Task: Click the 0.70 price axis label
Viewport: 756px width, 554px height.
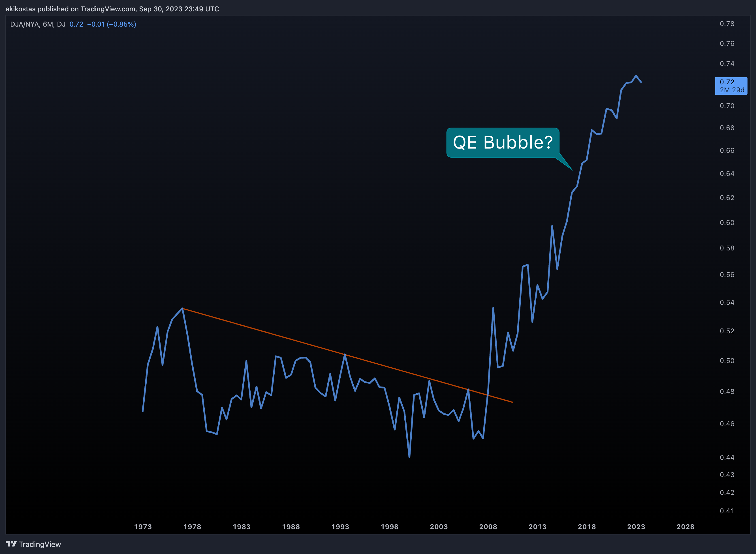Action: 727,106
